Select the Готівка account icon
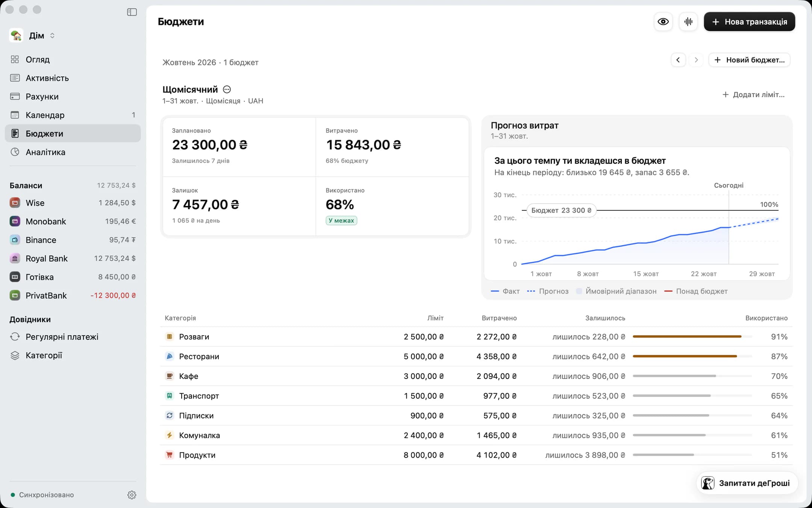 (x=15, y=277)
